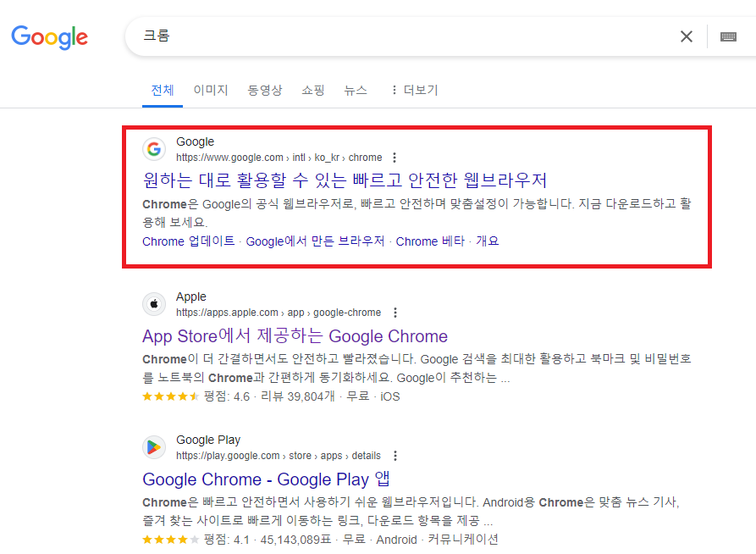Open 원하는 대로 활용할 수 있는 빠르고 안전한 웹브라우저 link

tap(345, 180)
